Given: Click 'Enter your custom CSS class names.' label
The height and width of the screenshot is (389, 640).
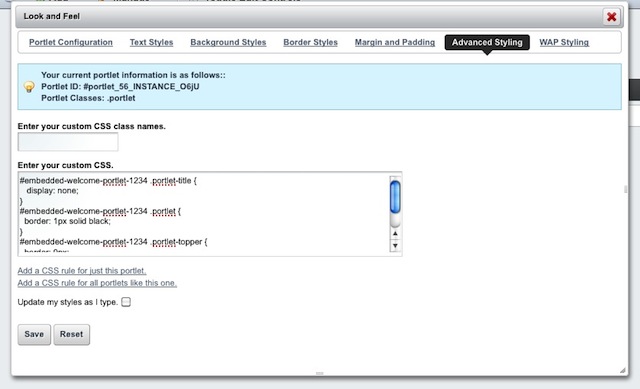Looking at the screenshot, I should (x=91, y=127).
